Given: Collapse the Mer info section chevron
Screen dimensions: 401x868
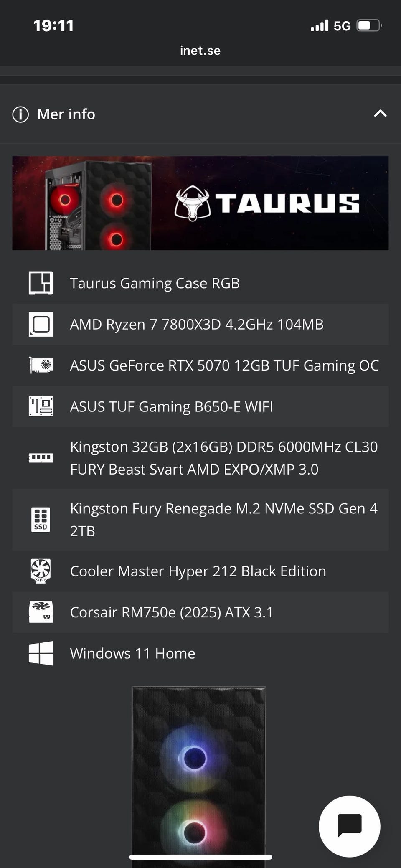Looking at the screenshot, I should click(380, 114).
